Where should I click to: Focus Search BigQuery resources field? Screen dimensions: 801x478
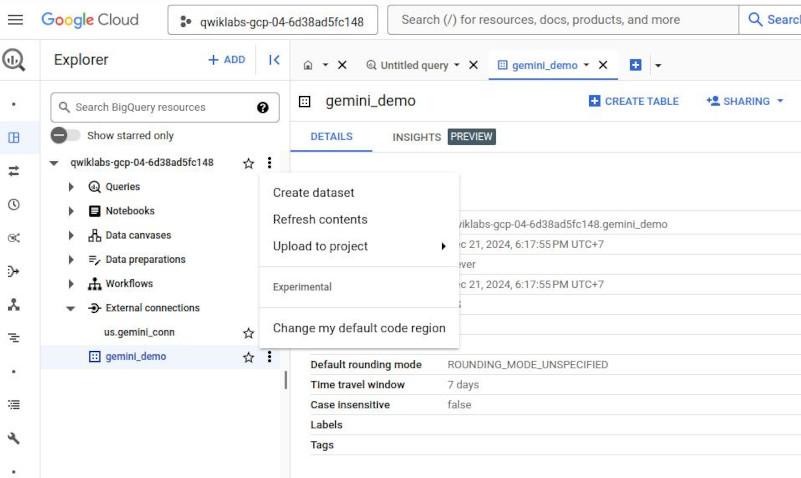pos(164,107)
